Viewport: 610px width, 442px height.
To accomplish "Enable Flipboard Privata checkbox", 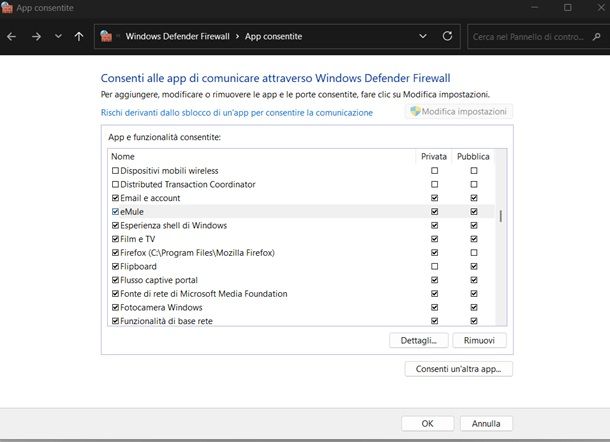I will [435, 266].
